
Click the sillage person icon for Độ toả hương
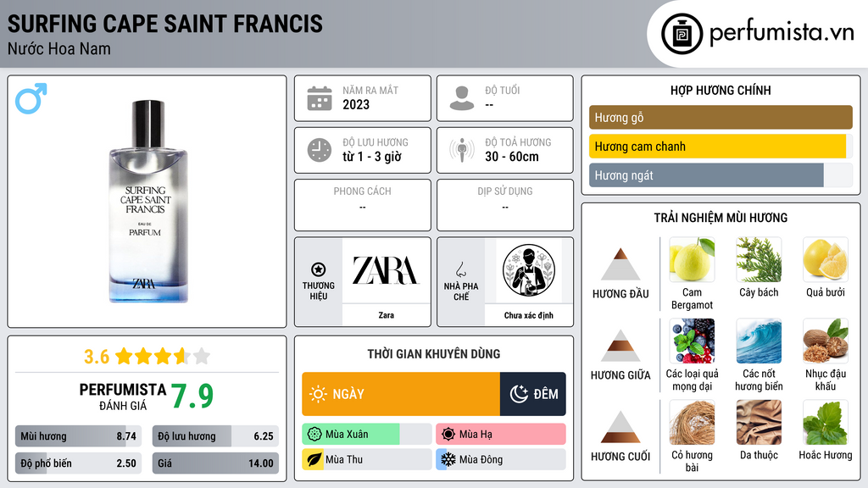[462, 150]
